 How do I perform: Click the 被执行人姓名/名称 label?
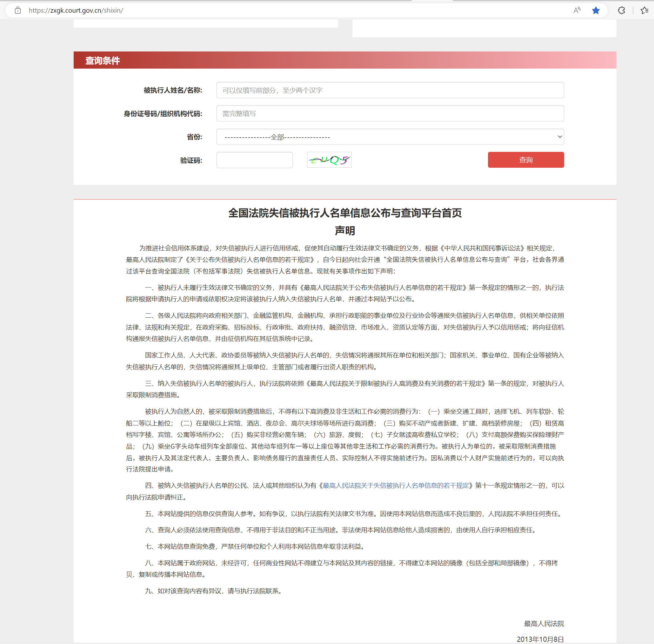click(x=173, y=90)
